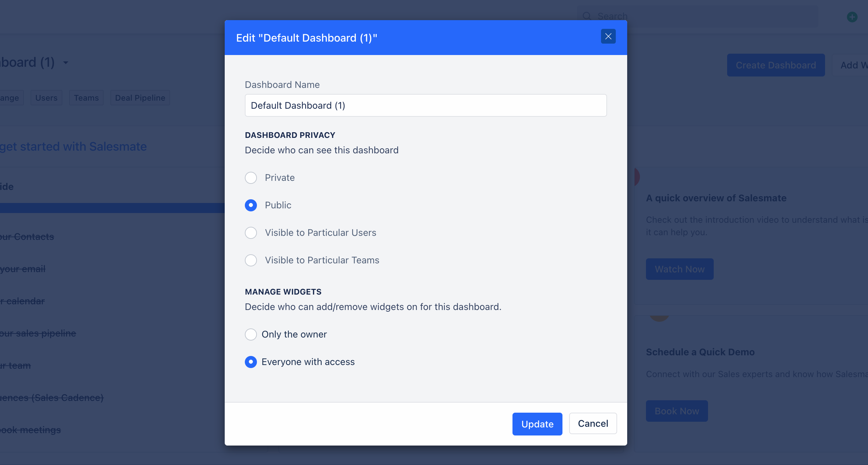This screenshot has width=868, height=465.
Task: Open the Teams filter
Action: click(x=86, y=98)
